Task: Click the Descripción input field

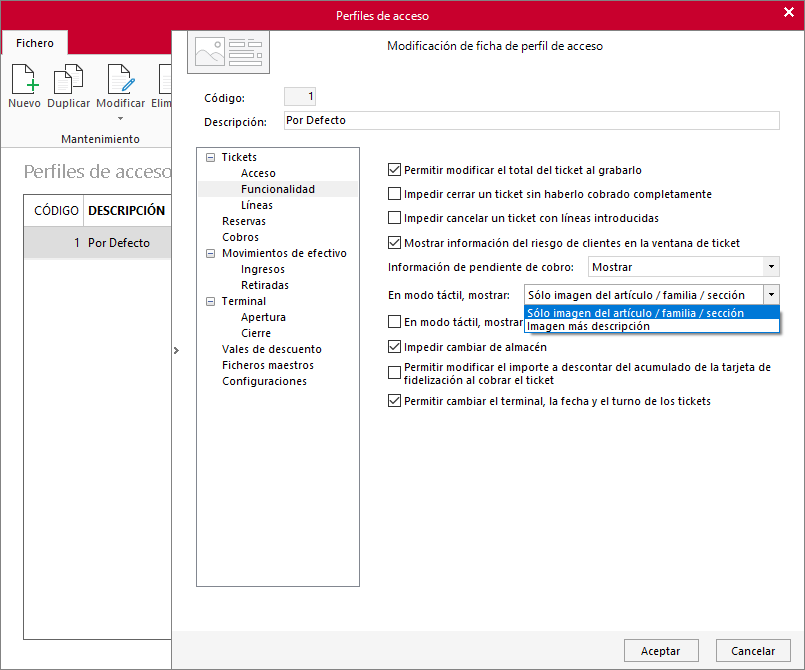Action: click(x=532, y=121)
